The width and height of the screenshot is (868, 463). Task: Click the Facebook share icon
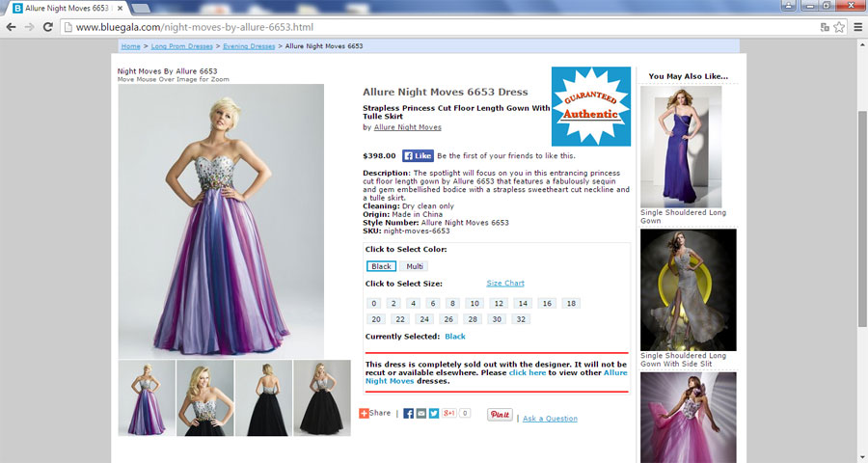pos(409,413)
